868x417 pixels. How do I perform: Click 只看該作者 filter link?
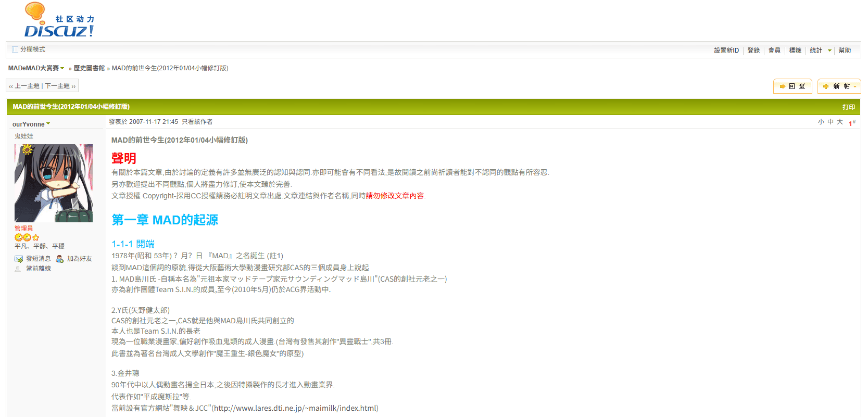197,122
